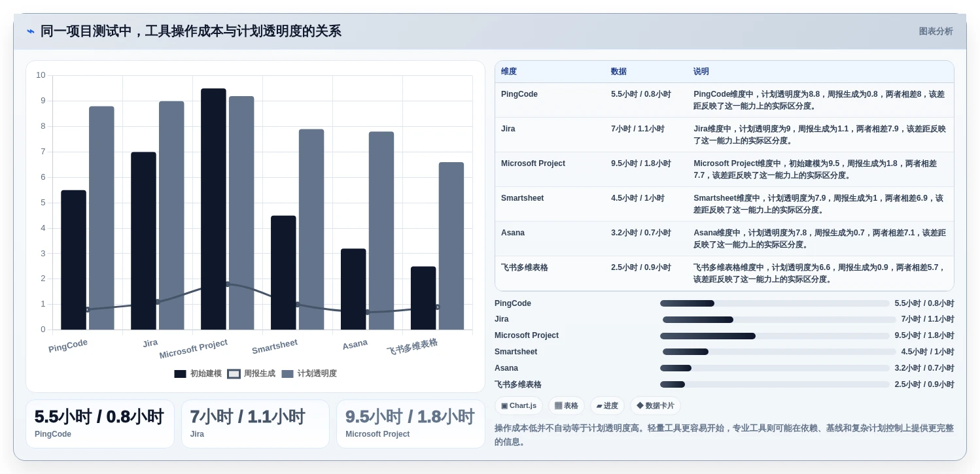This screenshot has width=980, height=474.
Task: Click table cell 4.5小时 / 1小时
Action: click(638, 198)
